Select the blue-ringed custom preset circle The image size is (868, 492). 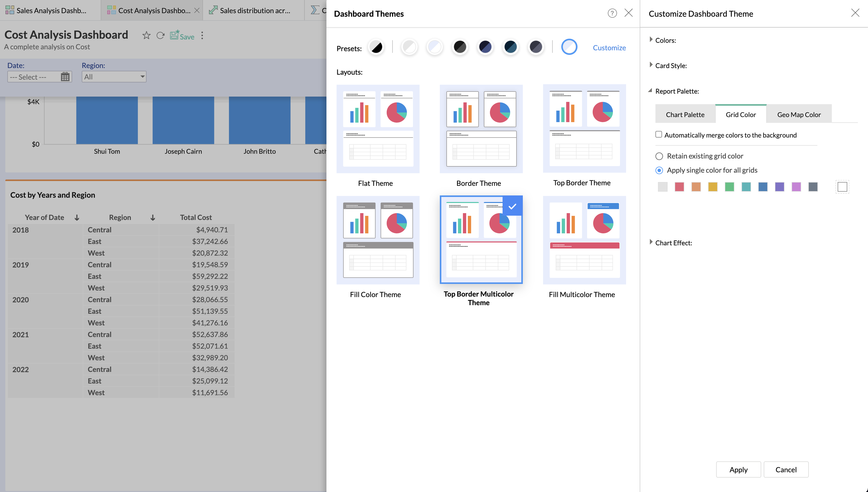(569, 47)
